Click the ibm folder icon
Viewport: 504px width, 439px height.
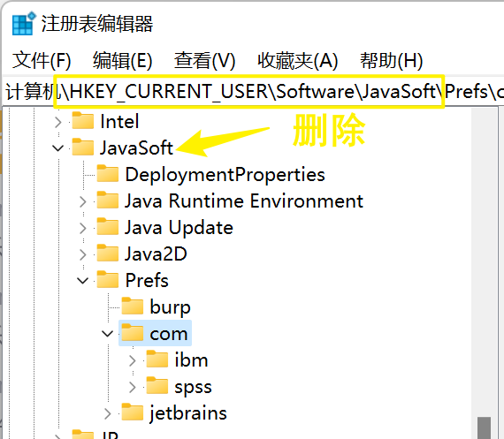(x=157, y=359)
